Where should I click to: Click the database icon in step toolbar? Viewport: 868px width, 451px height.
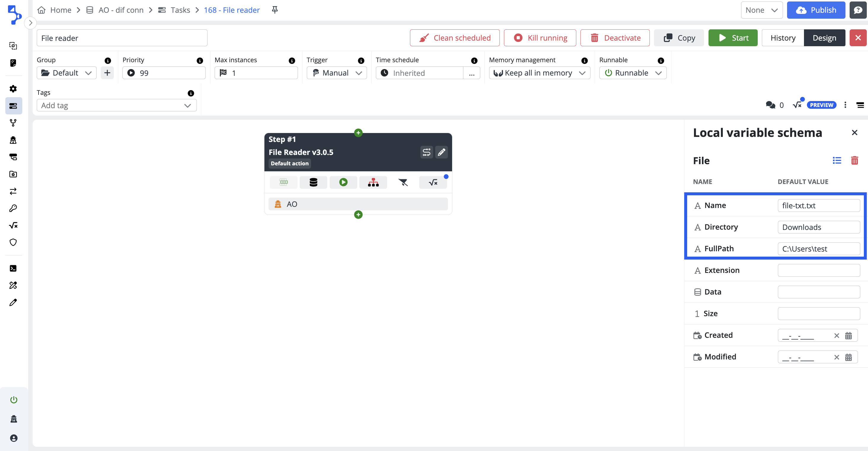pos(313,182)
